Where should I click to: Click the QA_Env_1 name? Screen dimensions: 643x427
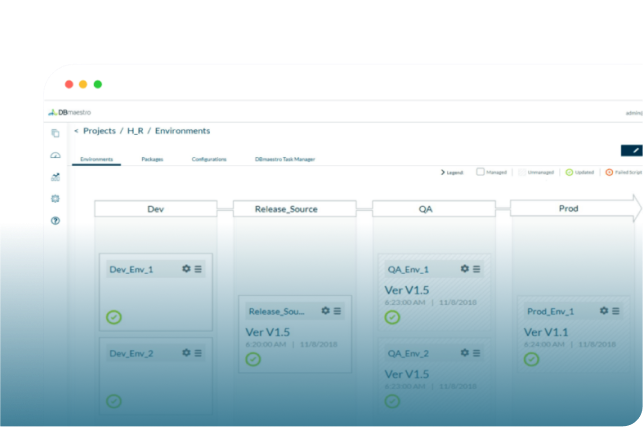pos(408,269)
